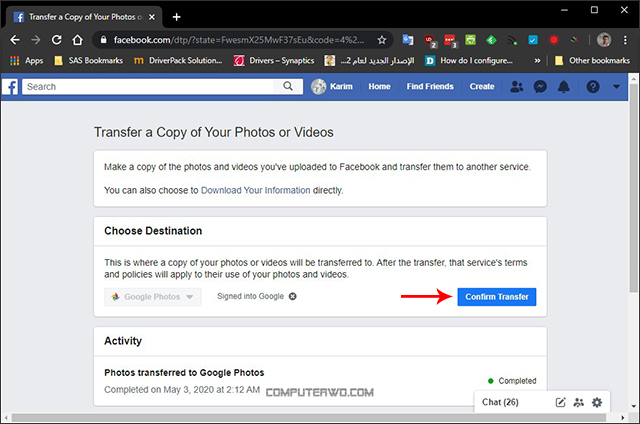Show hidden bookmarks with the chevron
The height and width of the screenshot is (424, 640).
pyautogui.click(x=537, y=60)
